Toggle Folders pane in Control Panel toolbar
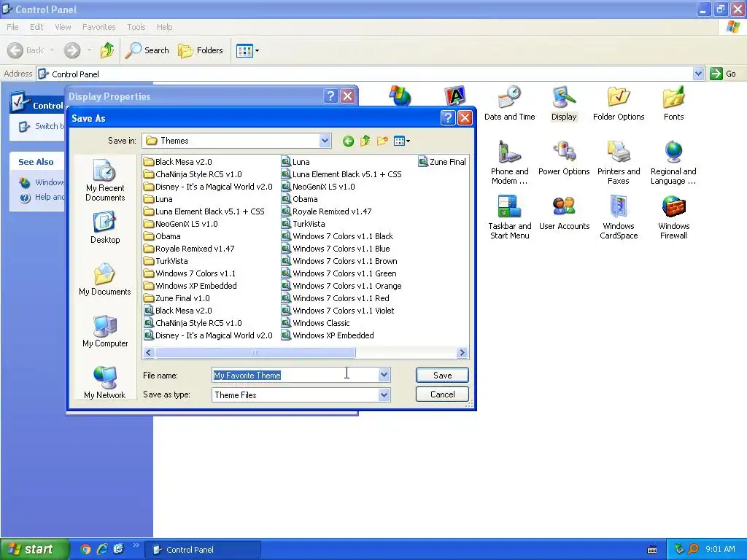Screen dimensions: 747x560 (x=200, y=50)
